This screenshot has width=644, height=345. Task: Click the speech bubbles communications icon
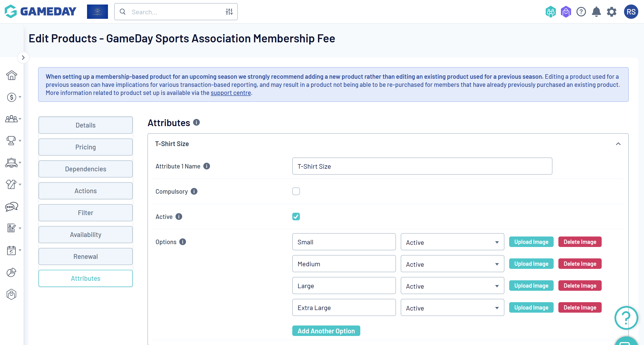point(11,207)
